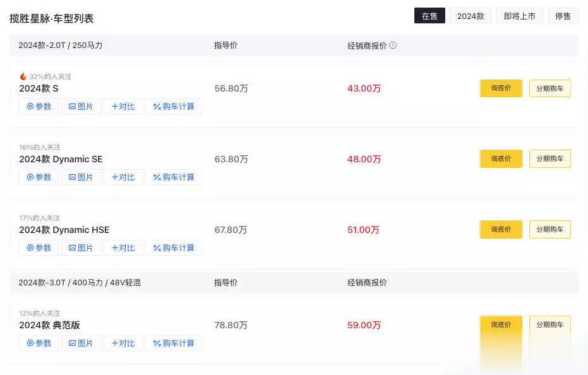Open 购车计算 for 2024款 S
This screenshot has width=588, height=375.
tap(174, 107)
